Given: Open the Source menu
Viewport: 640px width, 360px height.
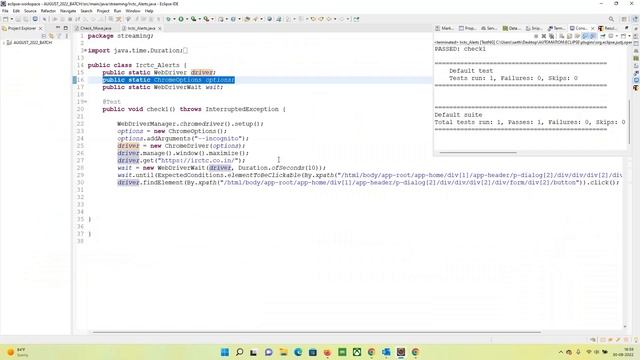Looking at the screenshot, I should (30, 11).
